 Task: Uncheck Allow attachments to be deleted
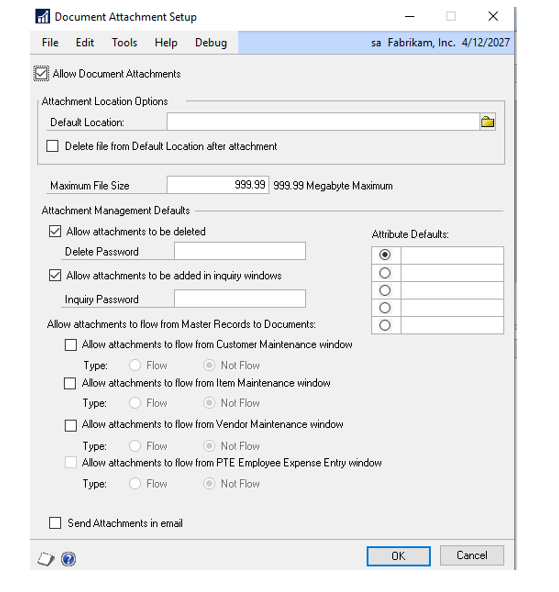point(55,231)
